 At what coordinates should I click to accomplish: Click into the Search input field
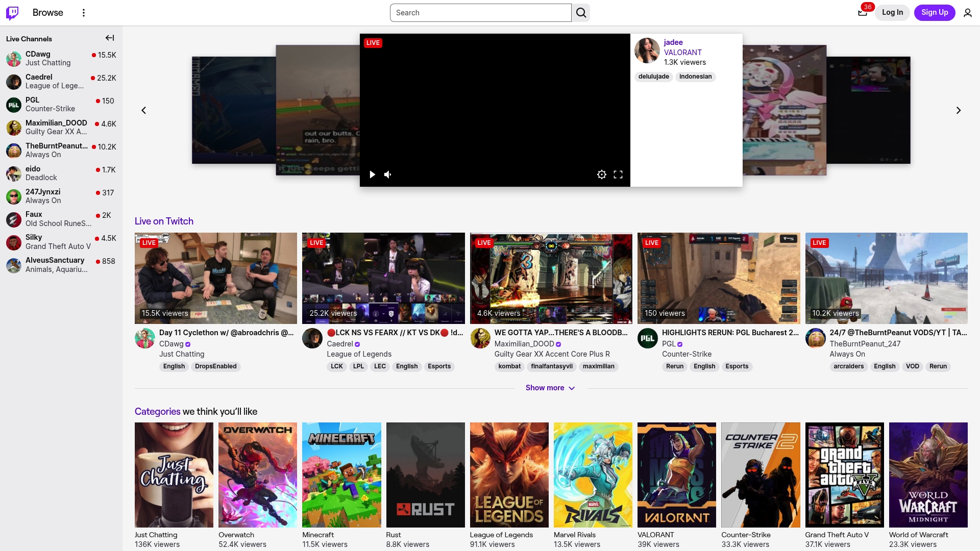pyautogui.click(x=480, y=13)
